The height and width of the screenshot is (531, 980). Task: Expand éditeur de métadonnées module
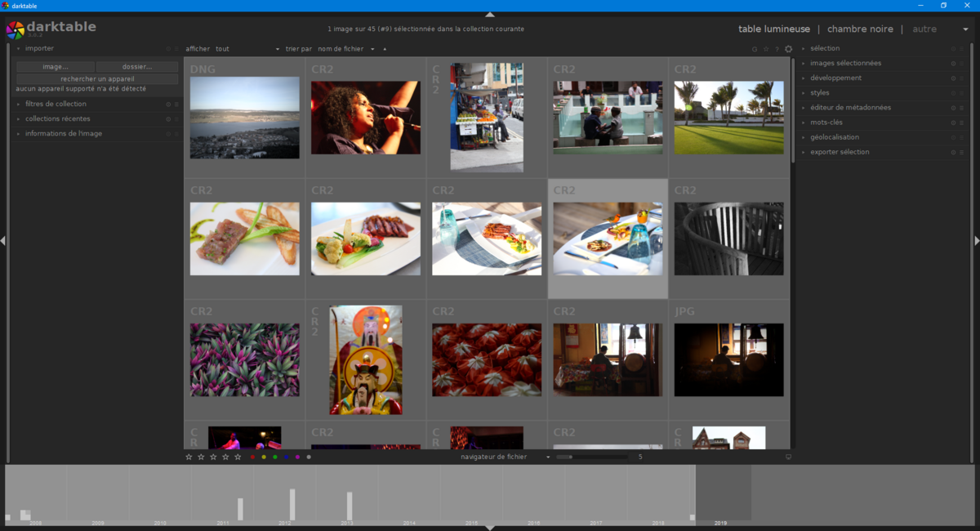click(804, 108)
